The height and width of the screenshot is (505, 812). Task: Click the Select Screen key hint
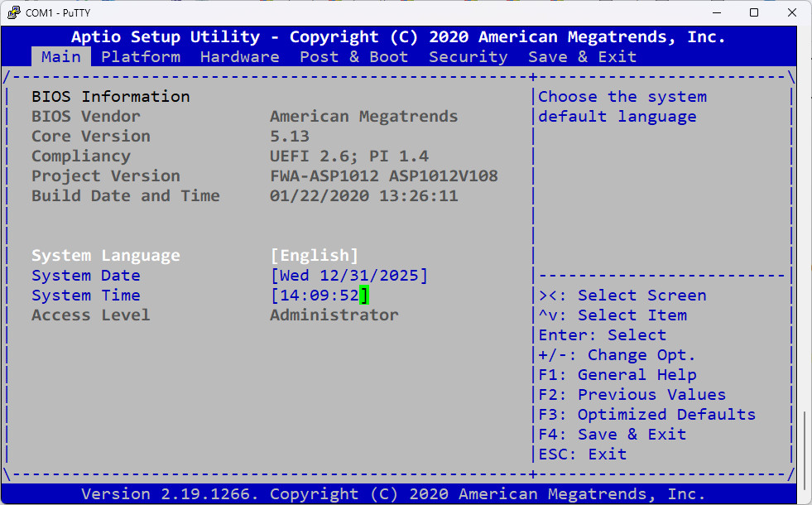coord(622,296)
